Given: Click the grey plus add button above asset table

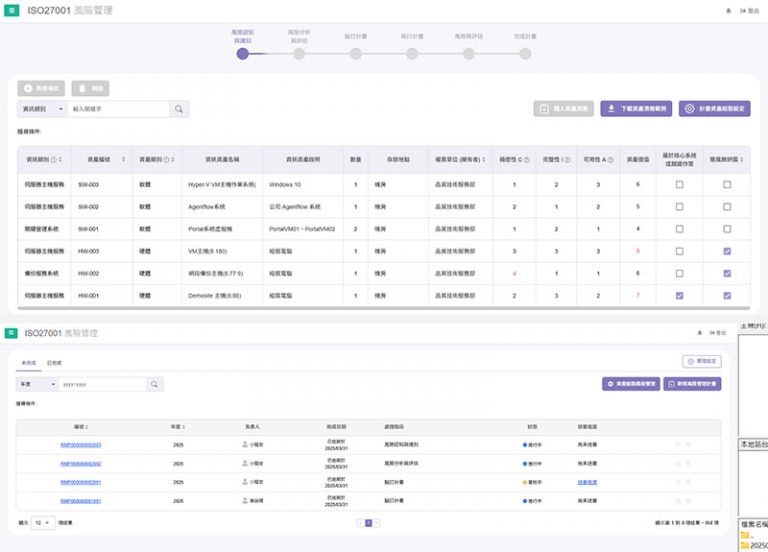Looking at the screenshot, I should [41, 88].
